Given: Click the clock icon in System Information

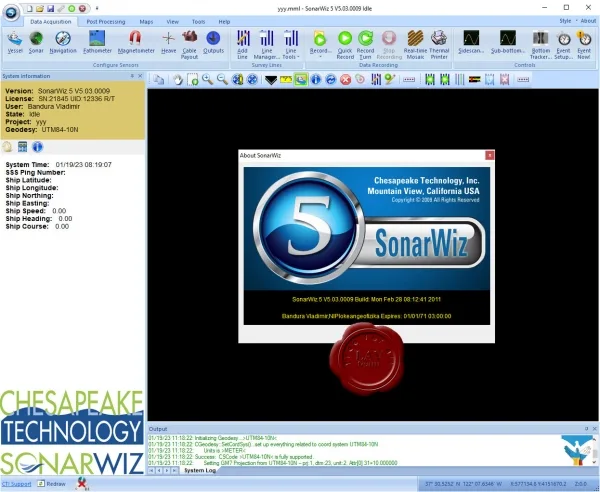Looking at the screenshot, I should pyautogui.click(x=7, y=147).
